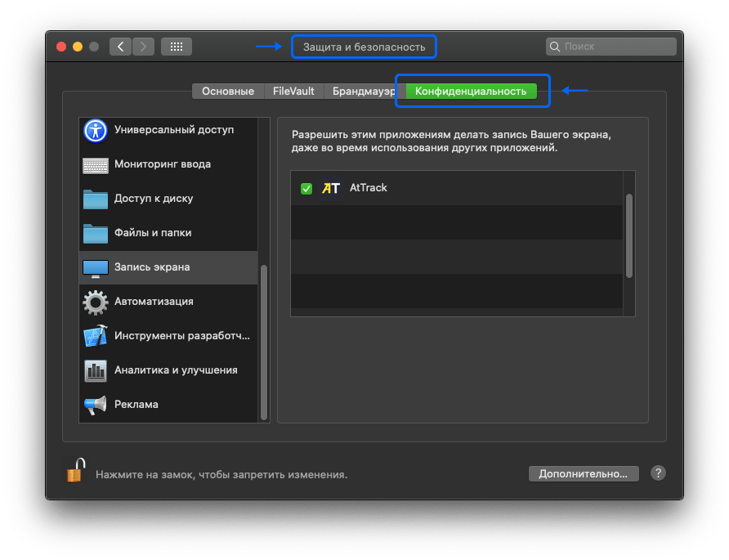Select Реклама label in the list

click(x=136, y=405)
